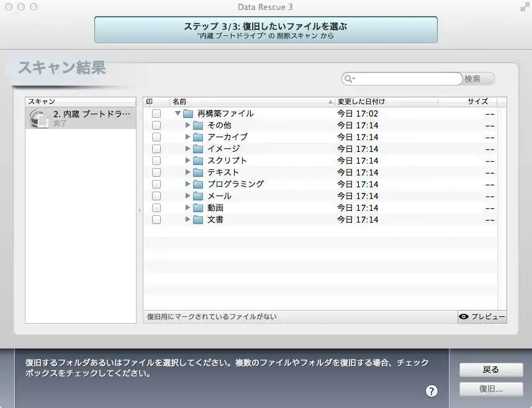Click the scan drive icon in sidebar
This screenshot has height=408, width=532.
[38, 118]
